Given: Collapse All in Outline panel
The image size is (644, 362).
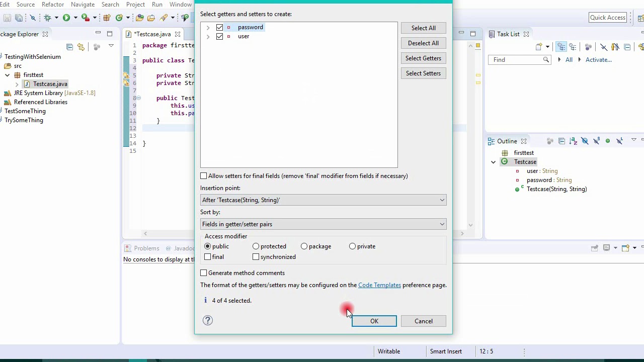Looking at the screenshot, I should tap(561, 141).
